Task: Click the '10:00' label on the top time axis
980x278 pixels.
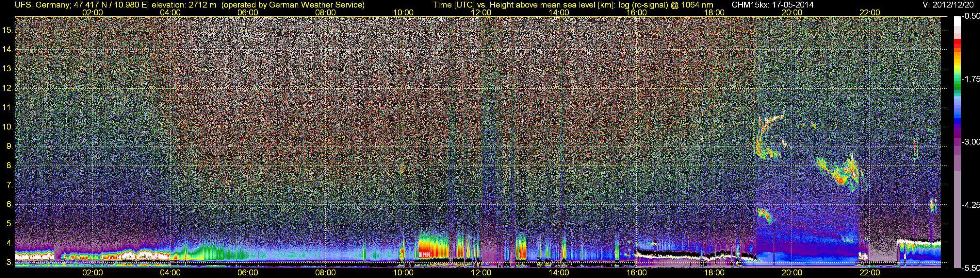Action: (403, 12)
